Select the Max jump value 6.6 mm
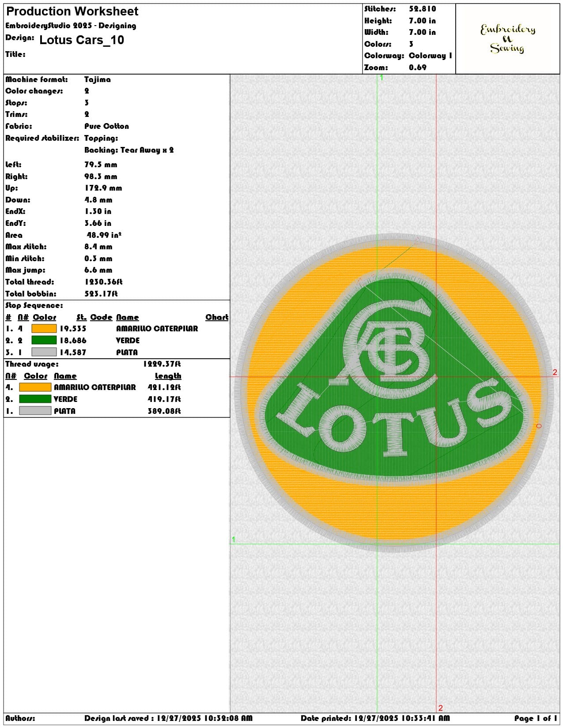Screen dimensions: 563x728 [x=98, y=270]
